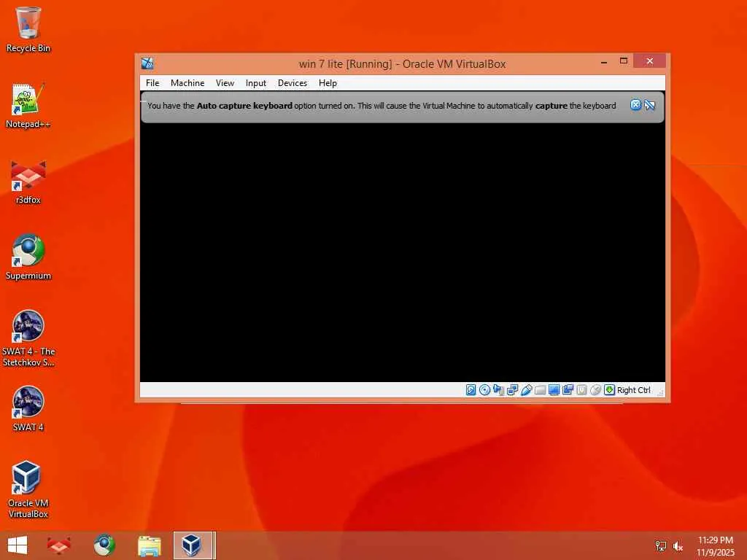
Task: Open r3dfox from the taskbar
Action: (x=59, y=545)
